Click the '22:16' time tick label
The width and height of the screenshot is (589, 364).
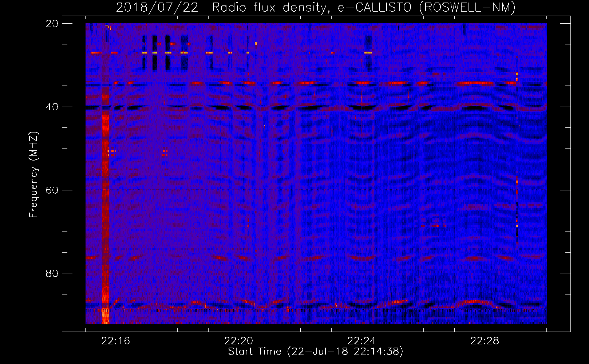(115, 341)
